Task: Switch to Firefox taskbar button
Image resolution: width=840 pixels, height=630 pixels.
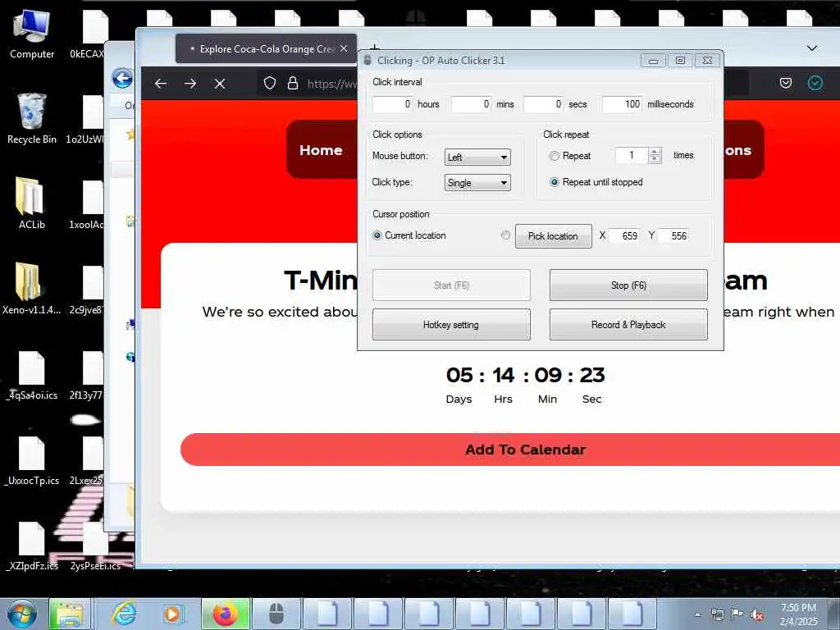Action: point(225,614)
